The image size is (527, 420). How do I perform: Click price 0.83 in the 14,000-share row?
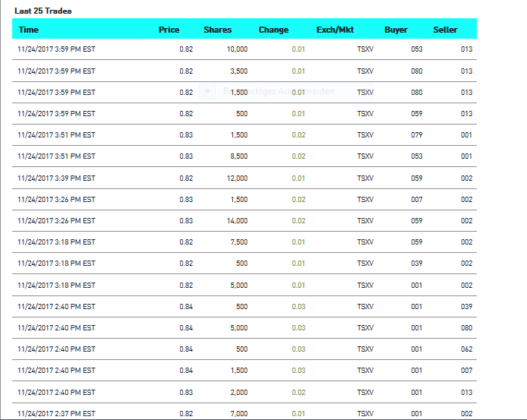pyautogui.click(x=186, y=221)
